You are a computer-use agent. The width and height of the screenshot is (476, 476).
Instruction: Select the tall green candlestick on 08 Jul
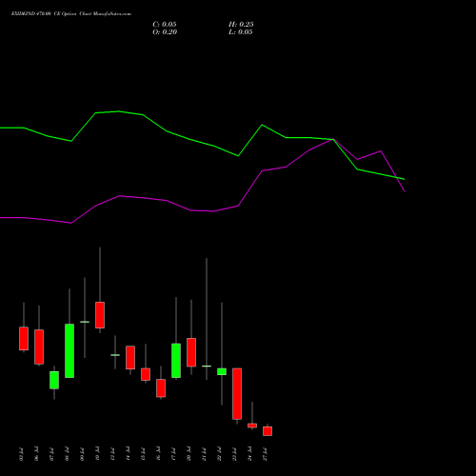click(x=69, y=350)
